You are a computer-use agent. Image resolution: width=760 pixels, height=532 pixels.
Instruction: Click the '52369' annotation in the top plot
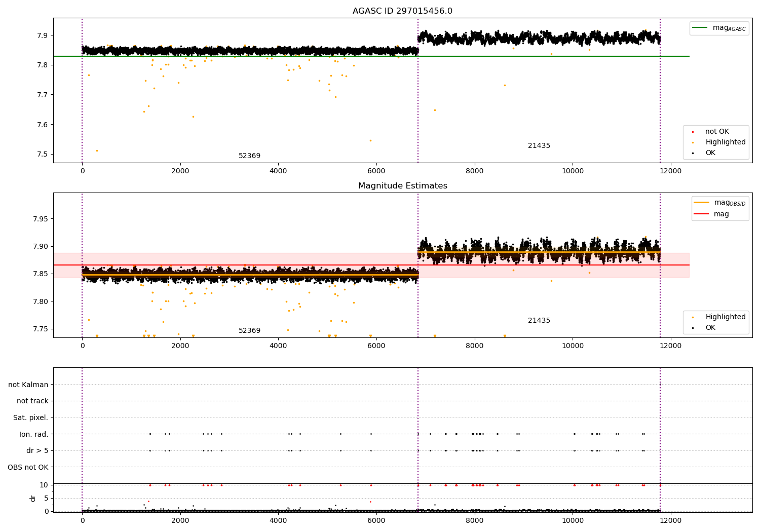249,156
